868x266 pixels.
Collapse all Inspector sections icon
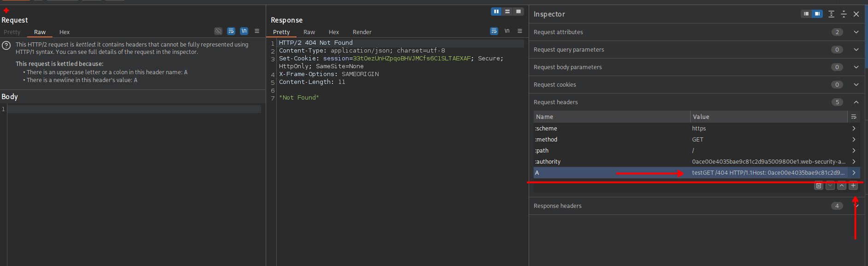pos(844,14)
